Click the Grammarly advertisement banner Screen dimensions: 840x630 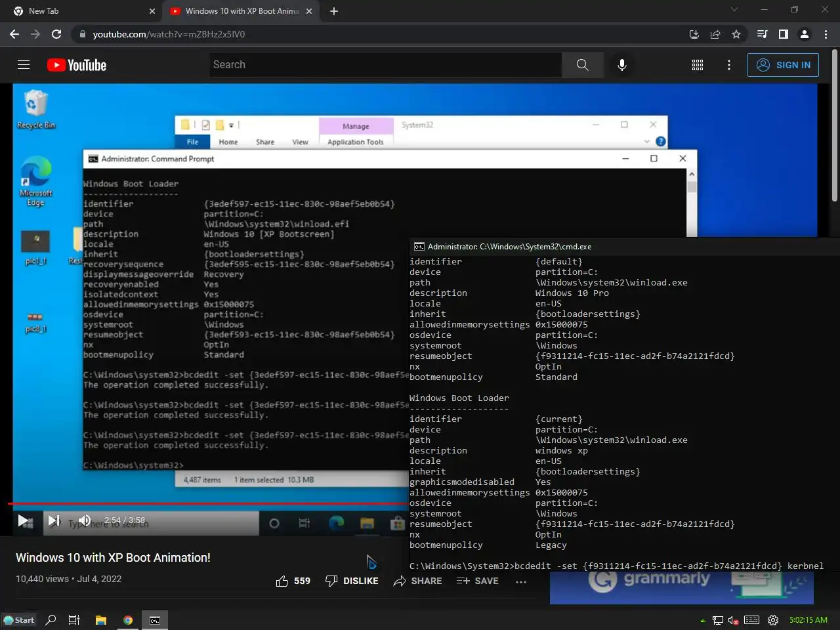[x=681, y=587]
